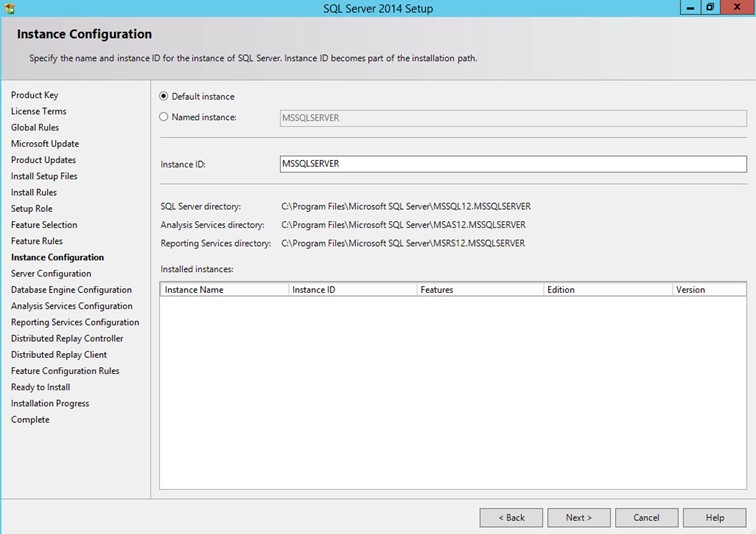The width and height of the screenshot is (756, 534).
Task: Sort by Instance Name column header
Action: 223,290
